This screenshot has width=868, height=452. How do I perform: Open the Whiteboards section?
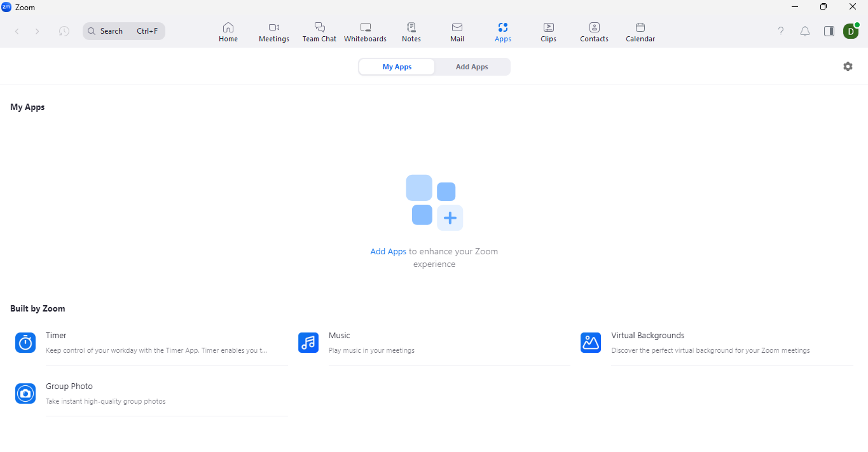click(365, 32)
